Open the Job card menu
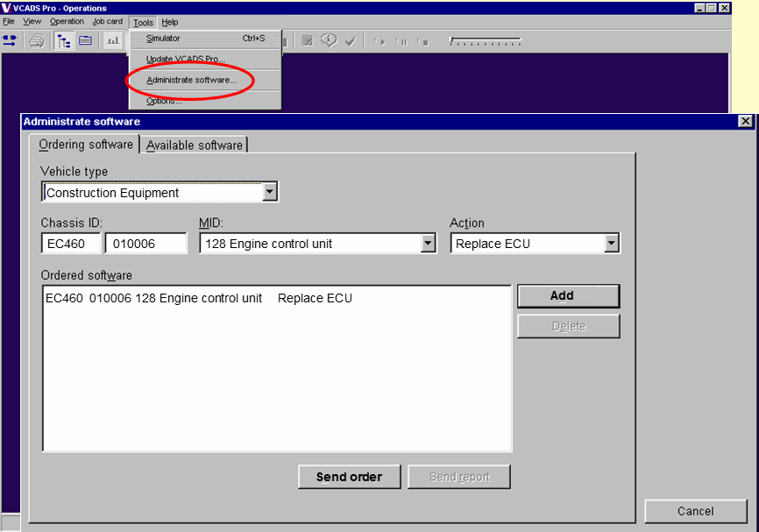Viewport: 759px width, 532px height. pos(108,22)
